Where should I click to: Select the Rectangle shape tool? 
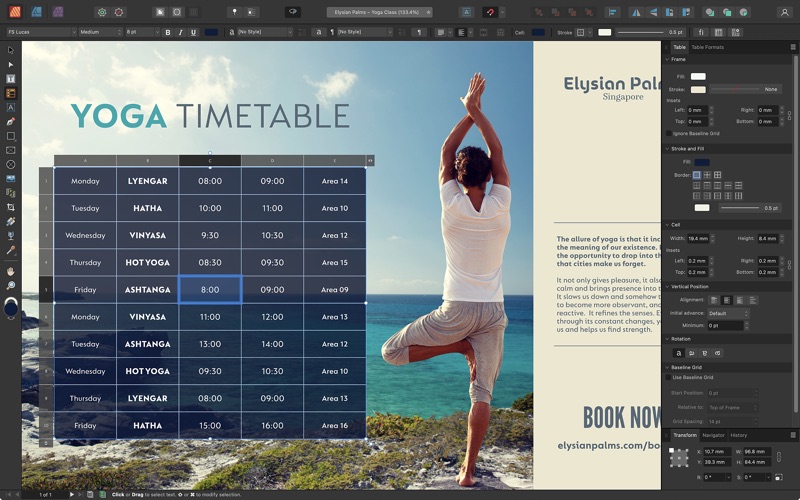pos(11,136)
